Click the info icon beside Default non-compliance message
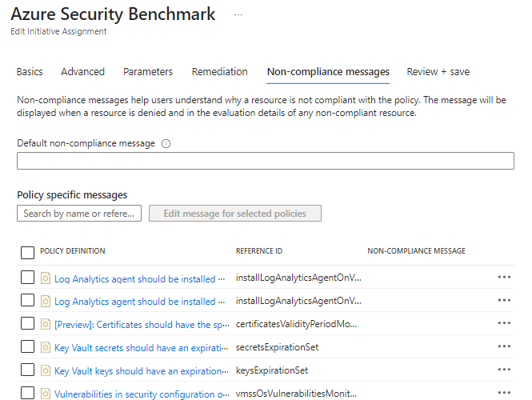Image resolution: width=532 pixels, height=400 pixels. pos(166,145)
